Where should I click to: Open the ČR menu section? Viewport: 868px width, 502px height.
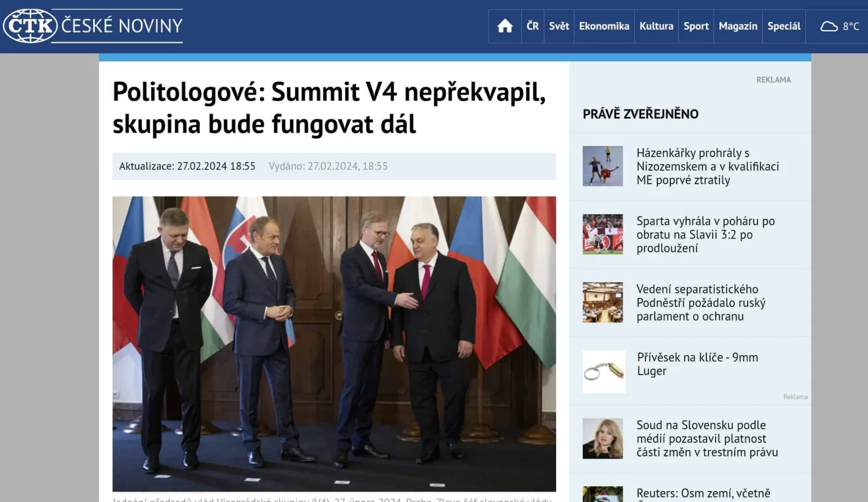click(x=532, y=26)
